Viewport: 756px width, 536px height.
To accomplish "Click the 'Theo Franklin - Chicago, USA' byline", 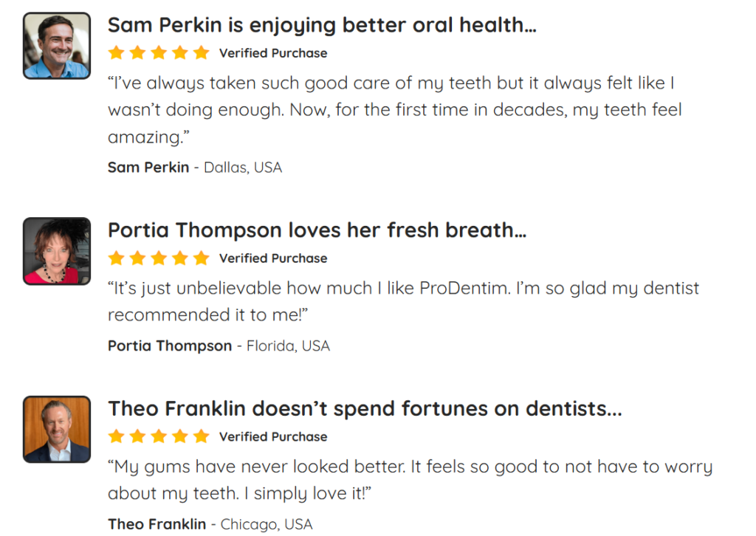I will [x=210, y=524].
